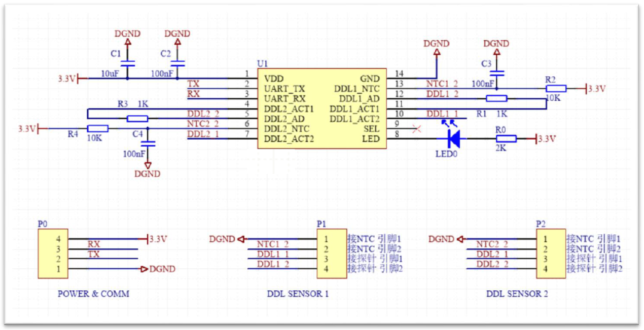Select the P2 DDL SENSOR 2 connector body
This screenshot has width=644, height=330.
[x=550, y=254]
